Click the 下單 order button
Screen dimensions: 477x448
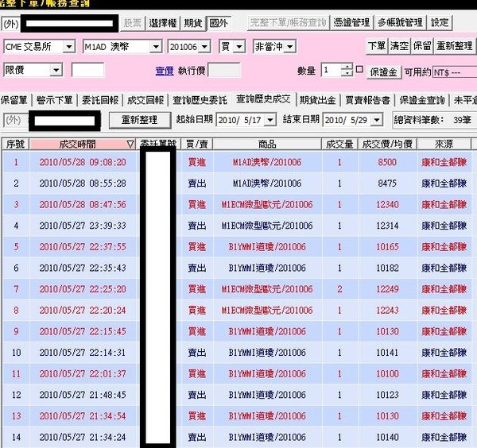(x=377, y=46)
